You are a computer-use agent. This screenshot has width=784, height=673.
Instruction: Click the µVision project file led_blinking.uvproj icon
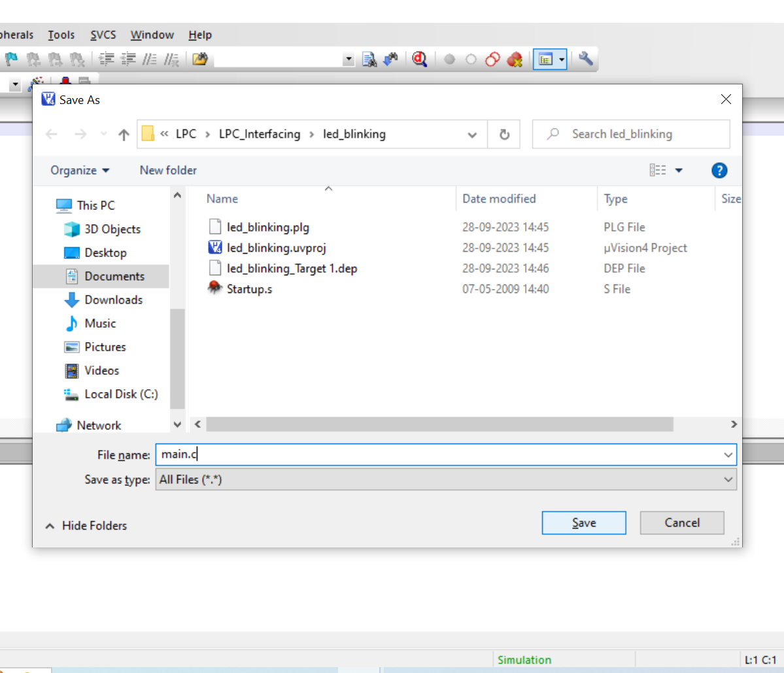point(216,247)
